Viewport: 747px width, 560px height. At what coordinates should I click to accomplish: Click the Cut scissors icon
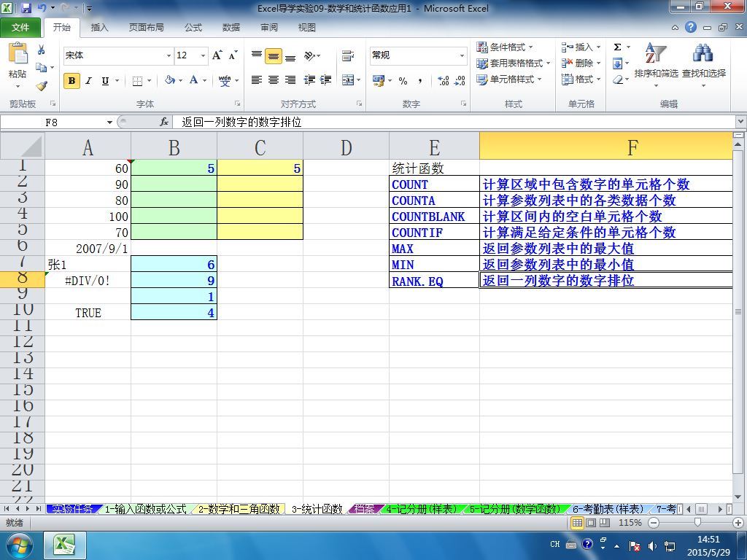pyautogui.click(x=42, y=50)
